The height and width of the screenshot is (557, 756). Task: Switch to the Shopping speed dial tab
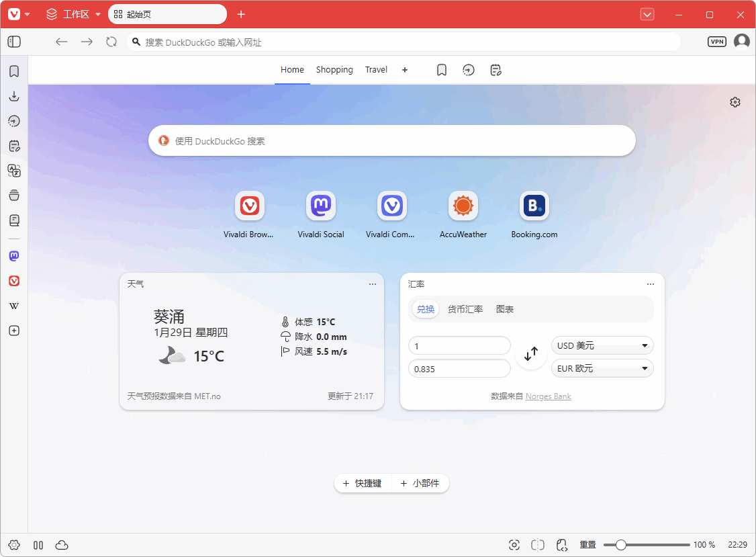334,70
